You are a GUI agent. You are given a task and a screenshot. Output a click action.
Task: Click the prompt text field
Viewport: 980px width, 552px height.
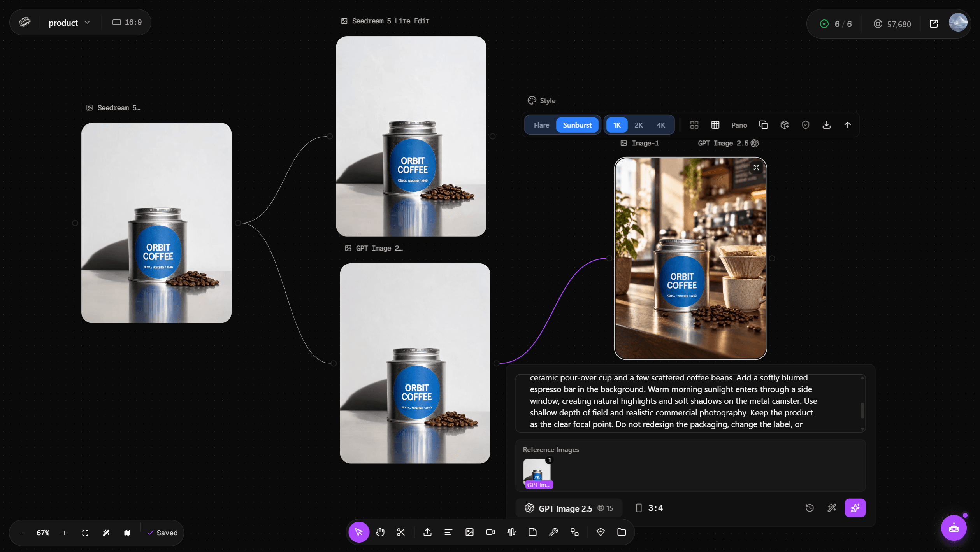pyautogui.click(x=690, y=403)
